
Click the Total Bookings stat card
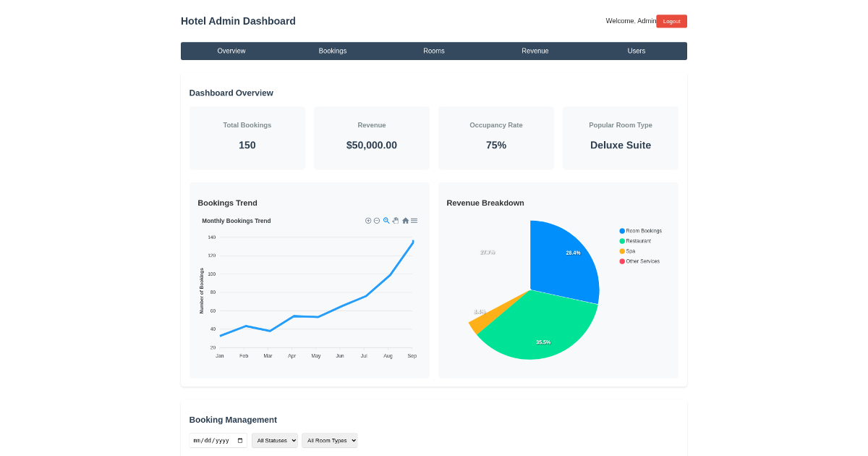point(247,138)
